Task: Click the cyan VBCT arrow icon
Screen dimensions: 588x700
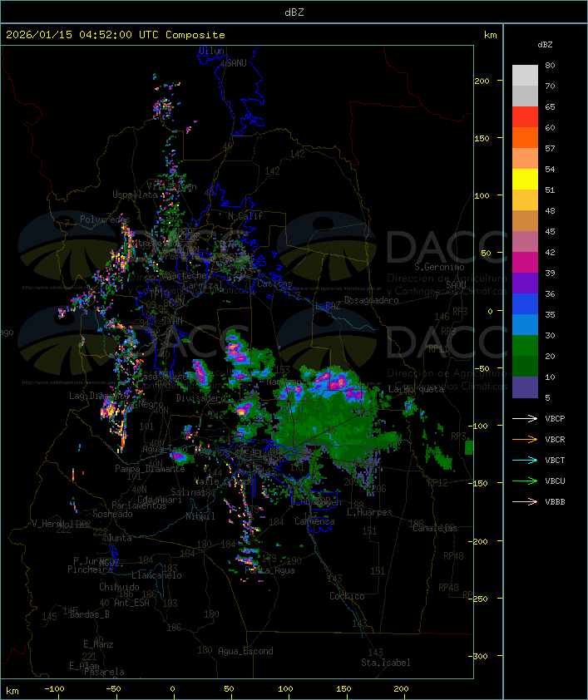Action: 525,460
